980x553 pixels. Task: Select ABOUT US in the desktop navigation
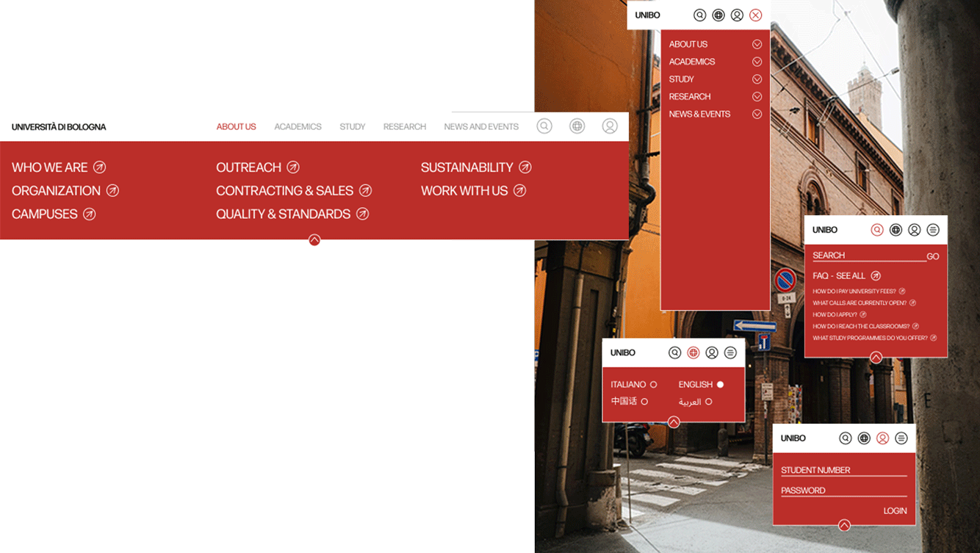[x=237, y=127]
